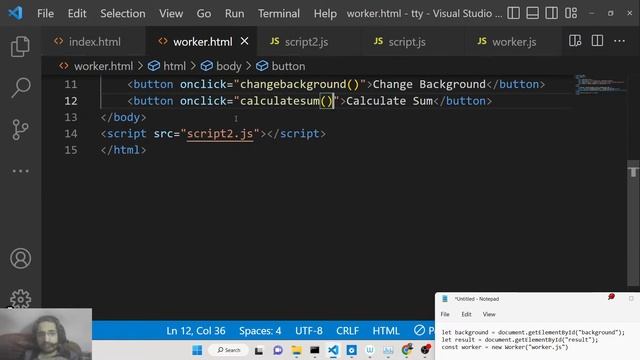Toggle the secondary sidebar layout icon
This screenshot has width=640, height=360.
click(x=551, y=13)
